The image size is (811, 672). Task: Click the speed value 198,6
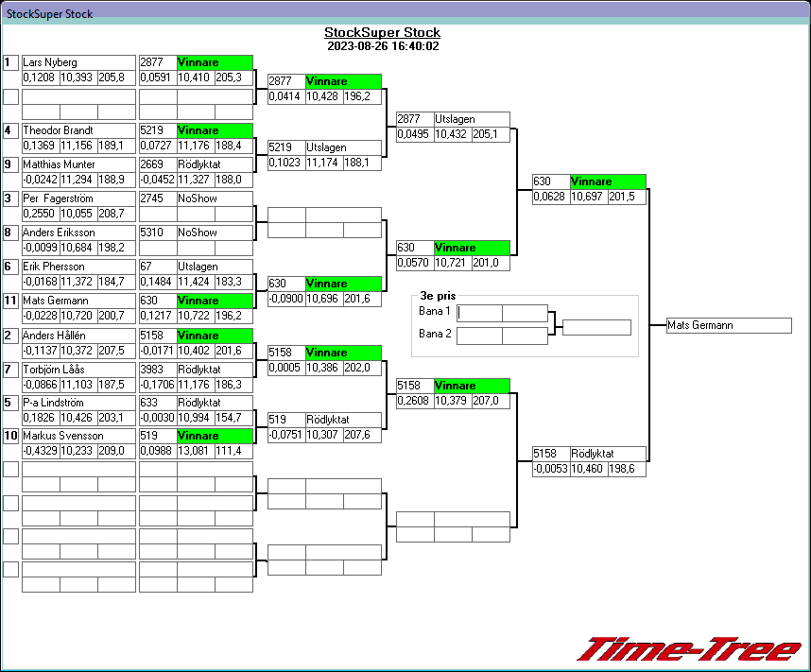click(627, 469)
